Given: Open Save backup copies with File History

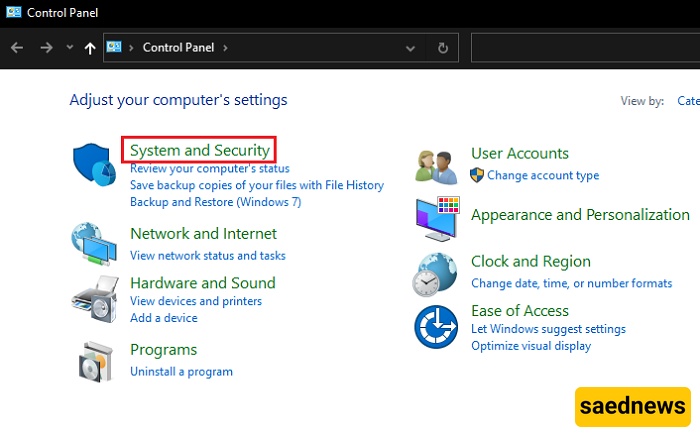Looking at the screenshot, I should (x=257, y=185).
